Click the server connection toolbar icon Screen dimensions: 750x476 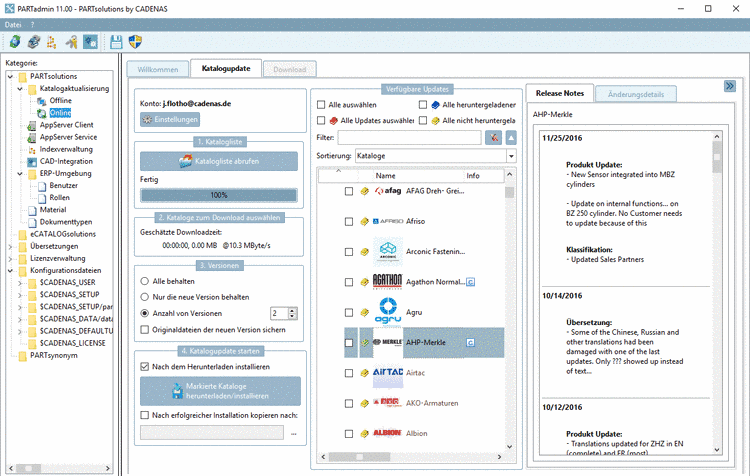point(33,42)
